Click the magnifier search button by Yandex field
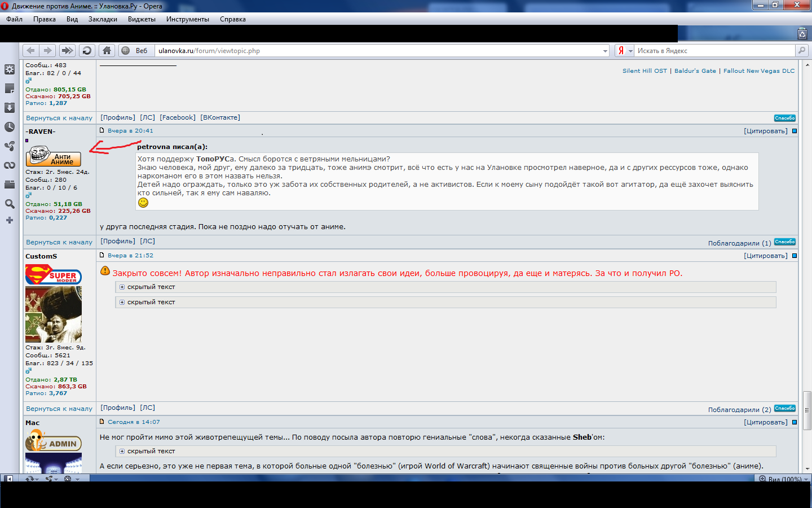The width and height of the screenshot is (812, 508). pos(801,51)
